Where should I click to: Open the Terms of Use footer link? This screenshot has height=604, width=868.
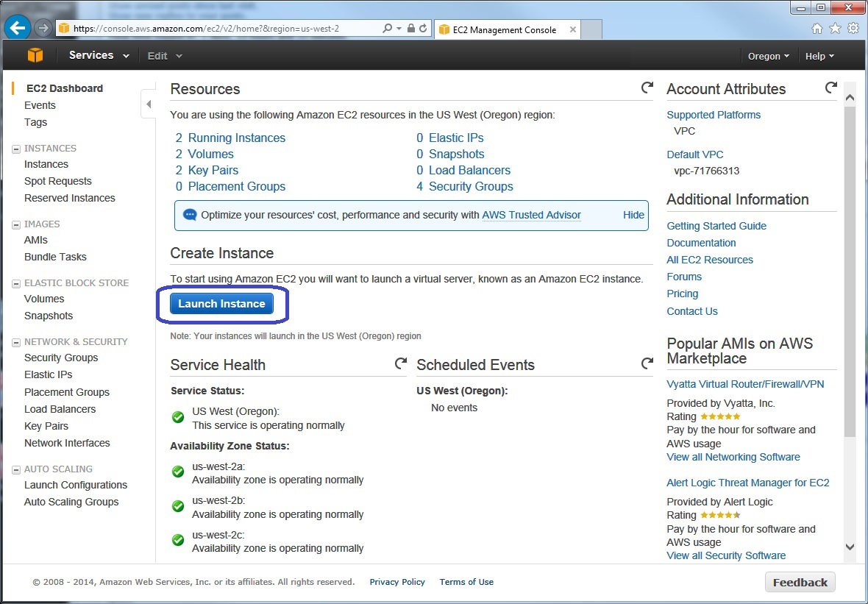coord(466,582)
